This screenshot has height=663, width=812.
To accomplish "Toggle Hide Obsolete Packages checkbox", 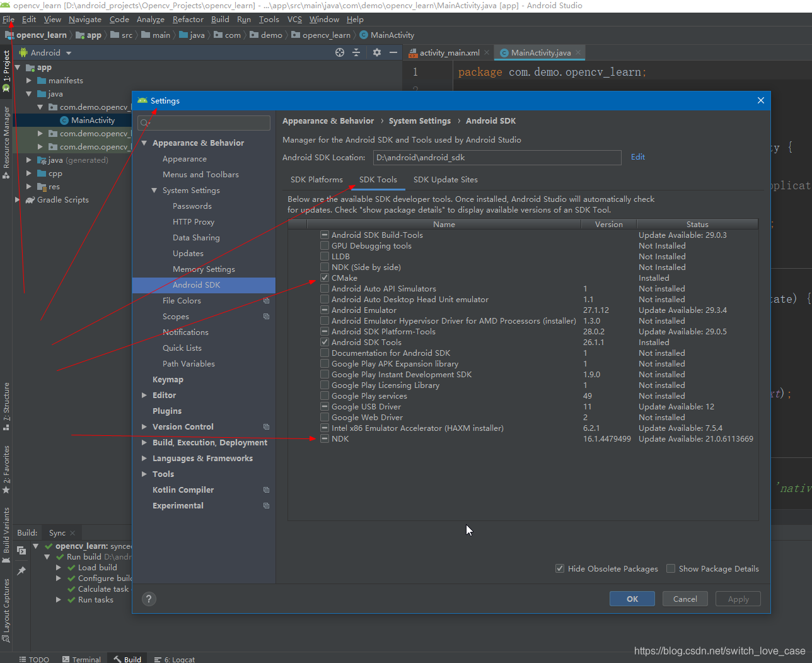I will [560, 568].
